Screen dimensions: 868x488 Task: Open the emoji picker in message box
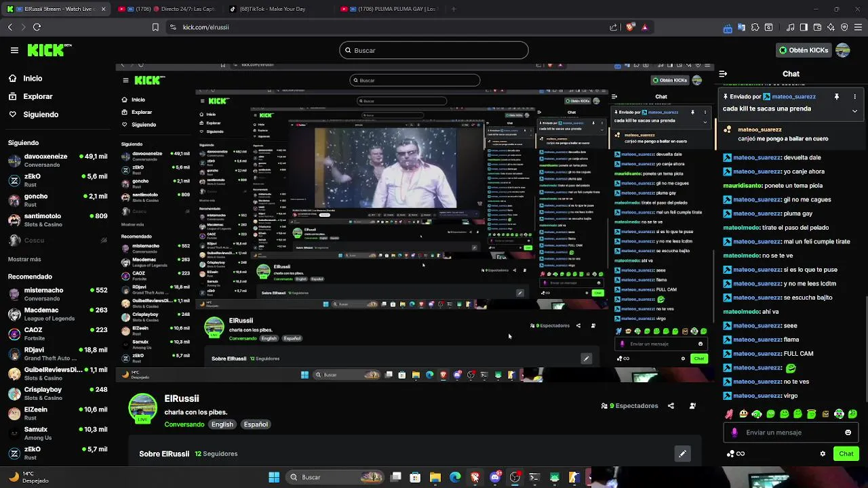pyautogui.click(x=848, y=432)
